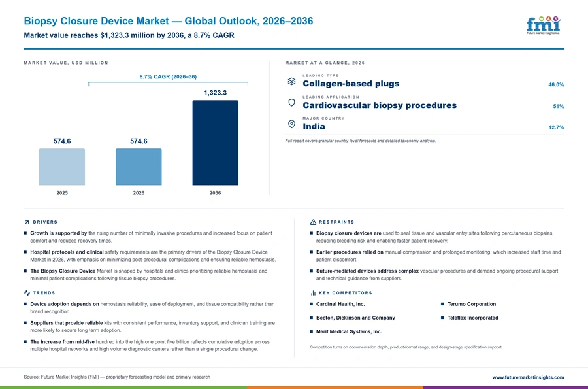Click the 'Teleflex Incorporated' competitor
Viewport: 588px width, 389px height.
(473, 318)
